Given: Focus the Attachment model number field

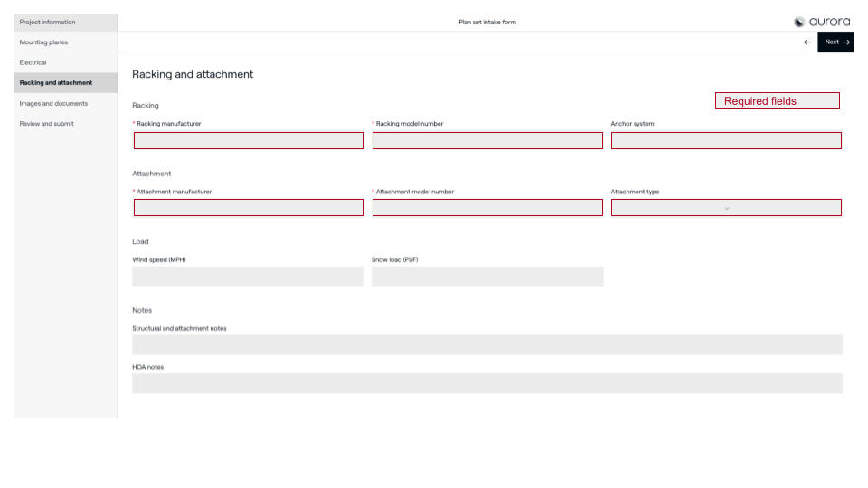Looking at the screenshot, I should [487, 208].
